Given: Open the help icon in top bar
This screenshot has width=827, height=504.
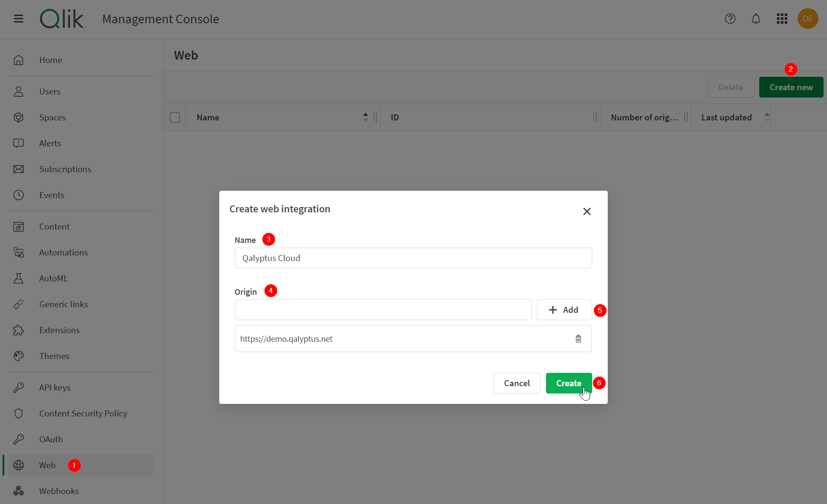Looking at the screenshot, I should coord(730,19).
